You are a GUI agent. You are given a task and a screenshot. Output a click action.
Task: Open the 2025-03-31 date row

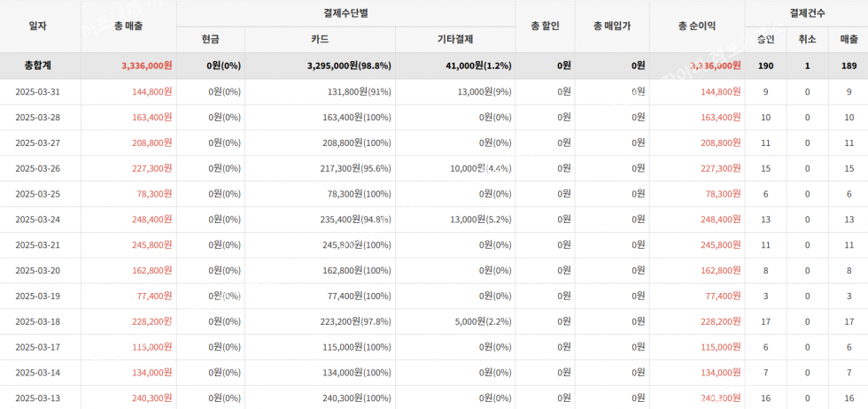[37, 91]
